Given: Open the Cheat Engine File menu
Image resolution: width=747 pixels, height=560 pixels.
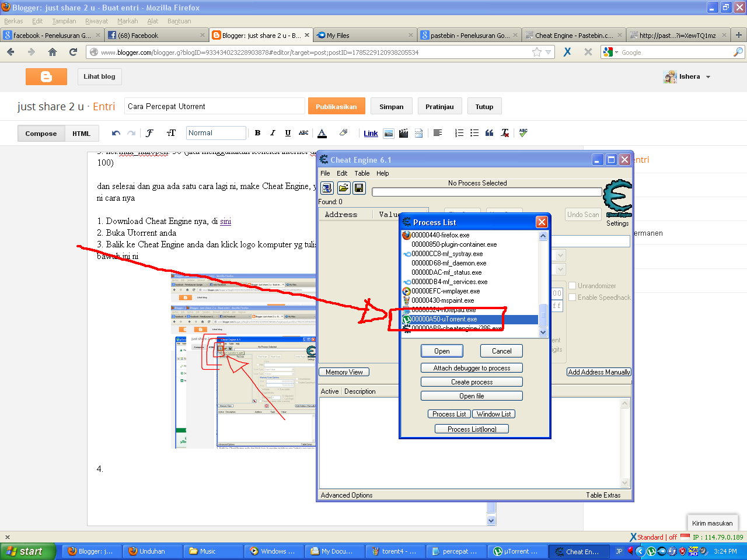Looking at the screenshot, I should 325,173.
